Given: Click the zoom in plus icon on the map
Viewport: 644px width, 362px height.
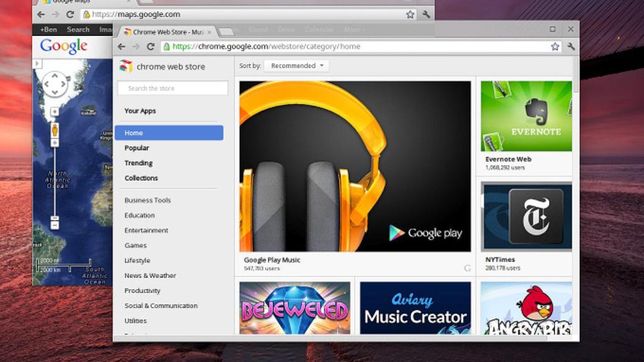Looking at the screenshot, I should tap(55, 141).
